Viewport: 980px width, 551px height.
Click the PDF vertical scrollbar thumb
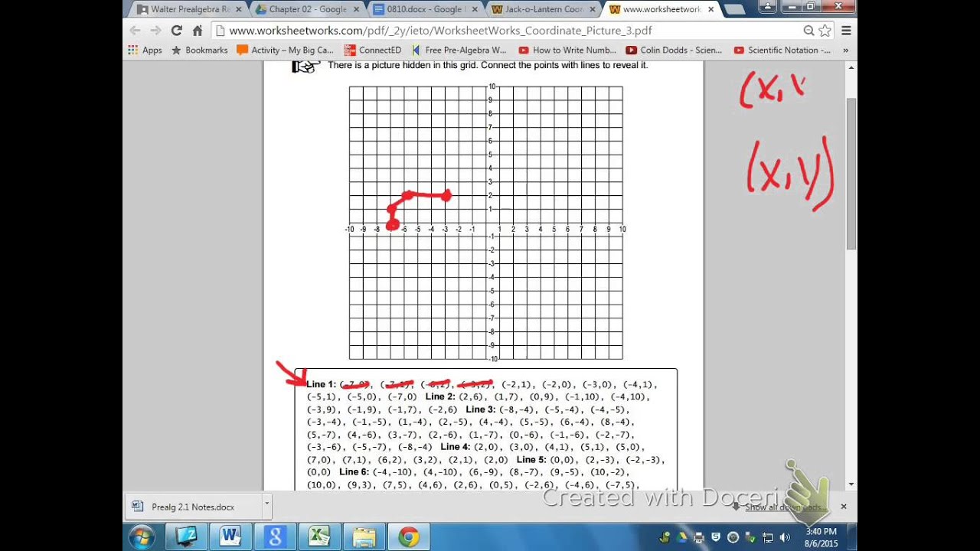851,173
